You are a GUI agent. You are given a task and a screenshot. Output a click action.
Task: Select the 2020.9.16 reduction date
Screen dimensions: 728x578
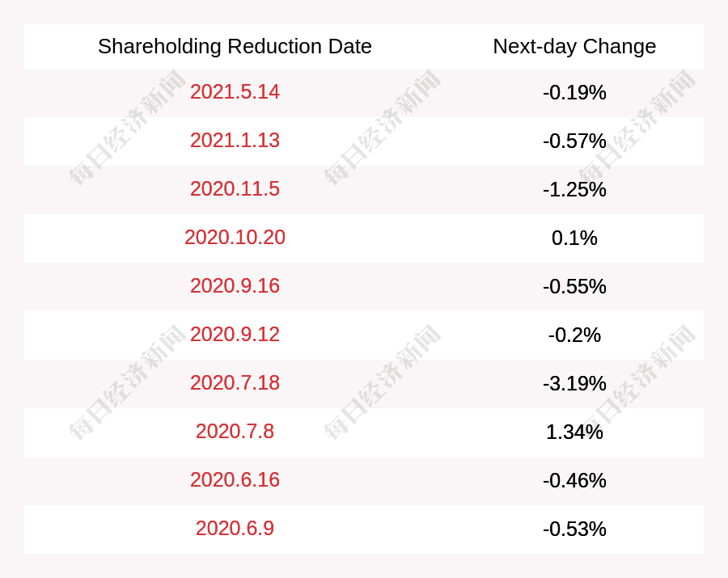tap(235, 286)
